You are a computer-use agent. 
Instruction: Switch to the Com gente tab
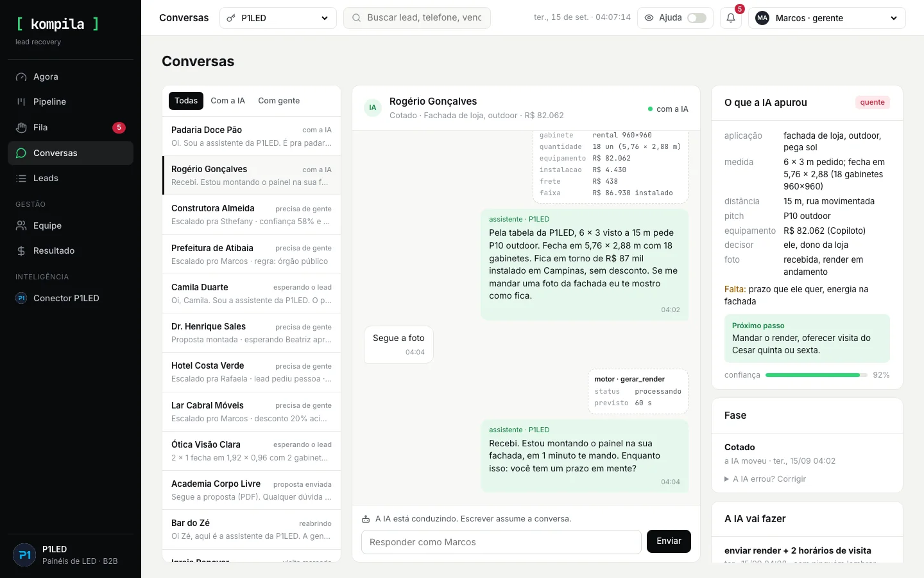pos(279,101)
